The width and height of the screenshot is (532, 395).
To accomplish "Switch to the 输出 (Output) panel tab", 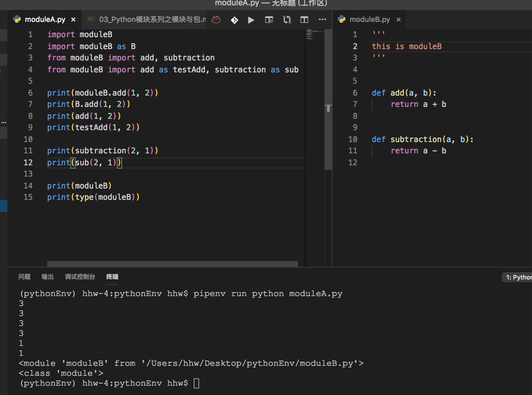I will click(x=47, y=277).
